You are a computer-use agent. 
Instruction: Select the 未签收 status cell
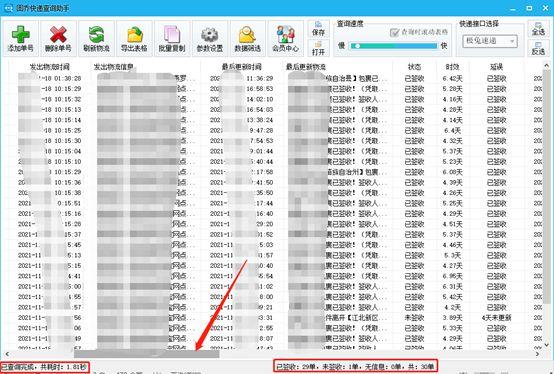[414, 318]
